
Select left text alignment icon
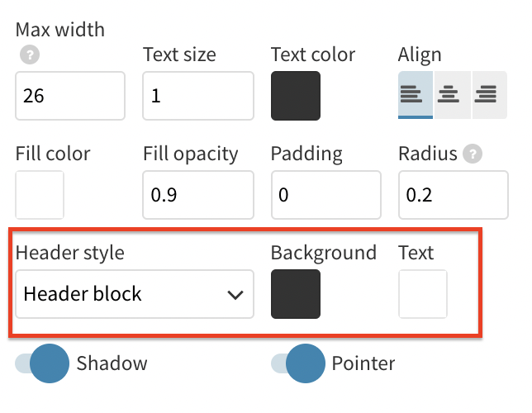pyautogui.click(x=416, y=95)
